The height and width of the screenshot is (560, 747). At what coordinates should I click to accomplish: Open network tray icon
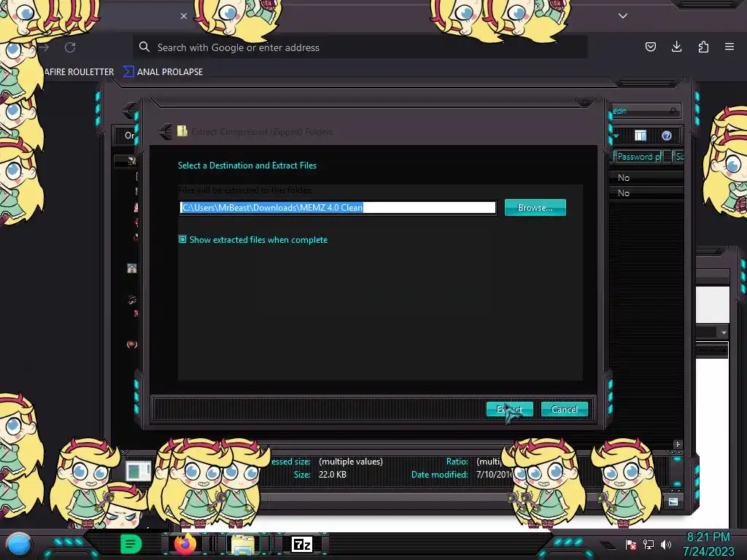(x=649, y=544)
